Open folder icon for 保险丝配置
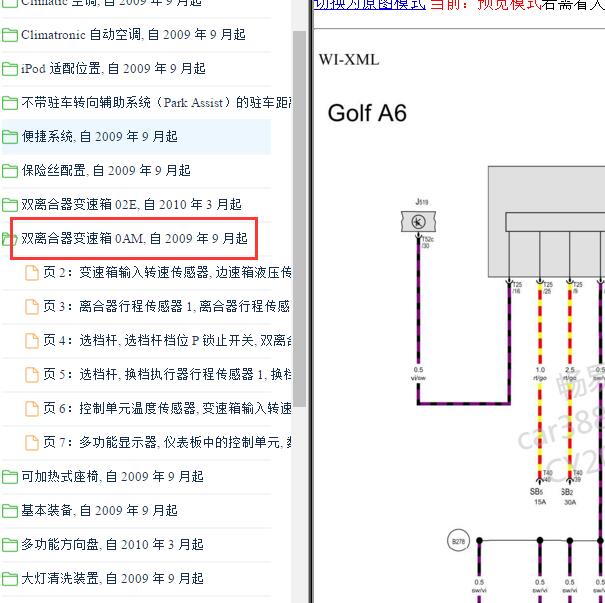605x603 pixels. [10, 171]
